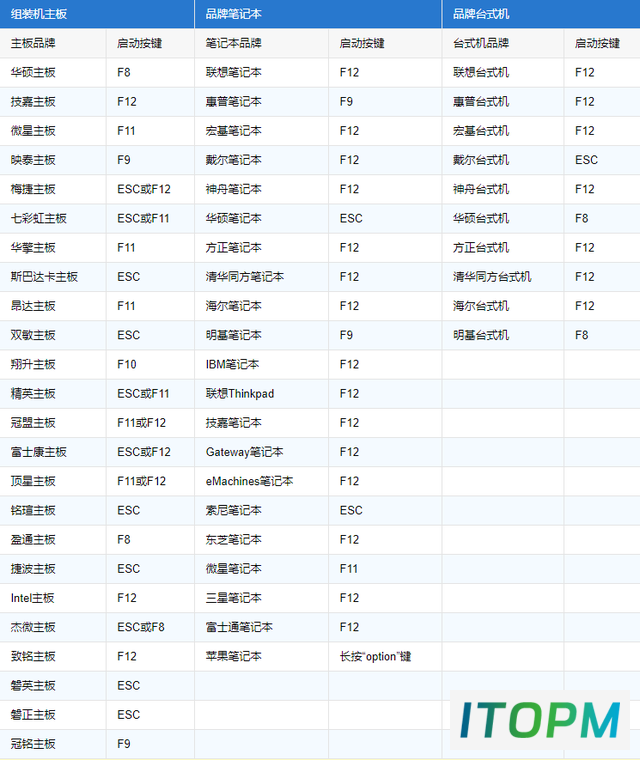Select the 磐正主板 cell

coord(53,715)
